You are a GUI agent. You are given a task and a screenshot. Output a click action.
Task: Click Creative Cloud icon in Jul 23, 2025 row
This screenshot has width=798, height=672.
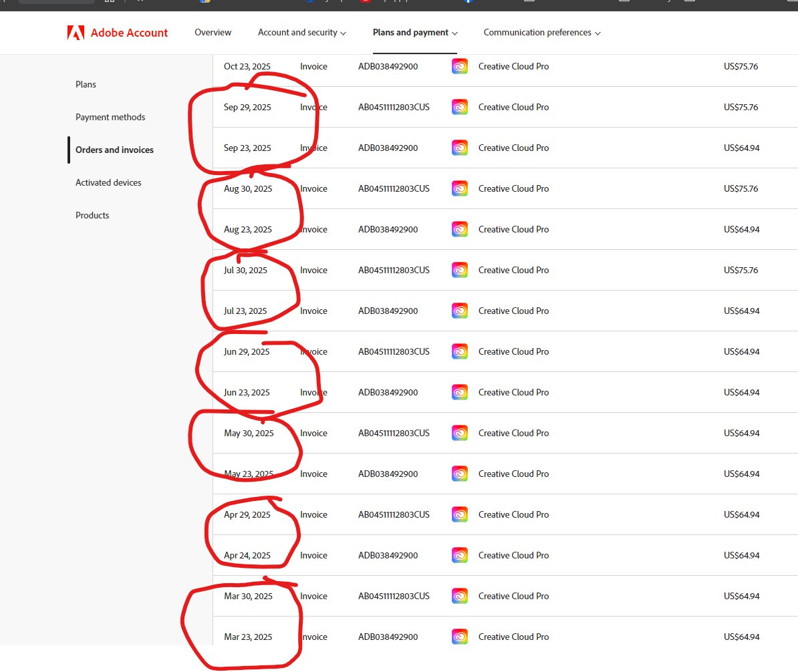[x=460, y=311]
